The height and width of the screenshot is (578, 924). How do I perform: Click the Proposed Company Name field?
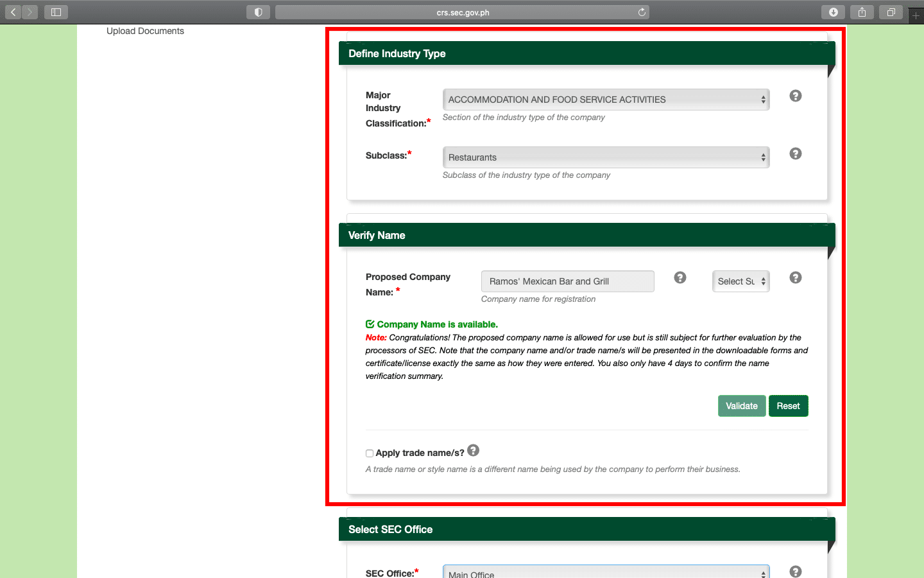click(x=567, y=281)
